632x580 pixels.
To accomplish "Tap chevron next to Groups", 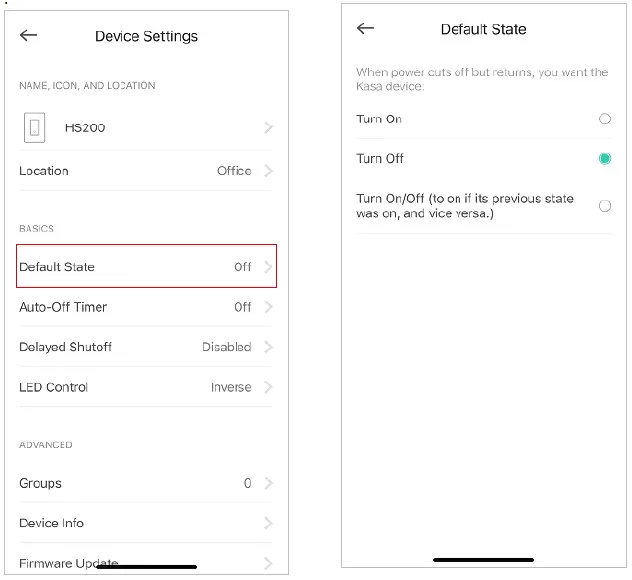I will point(268,483).
